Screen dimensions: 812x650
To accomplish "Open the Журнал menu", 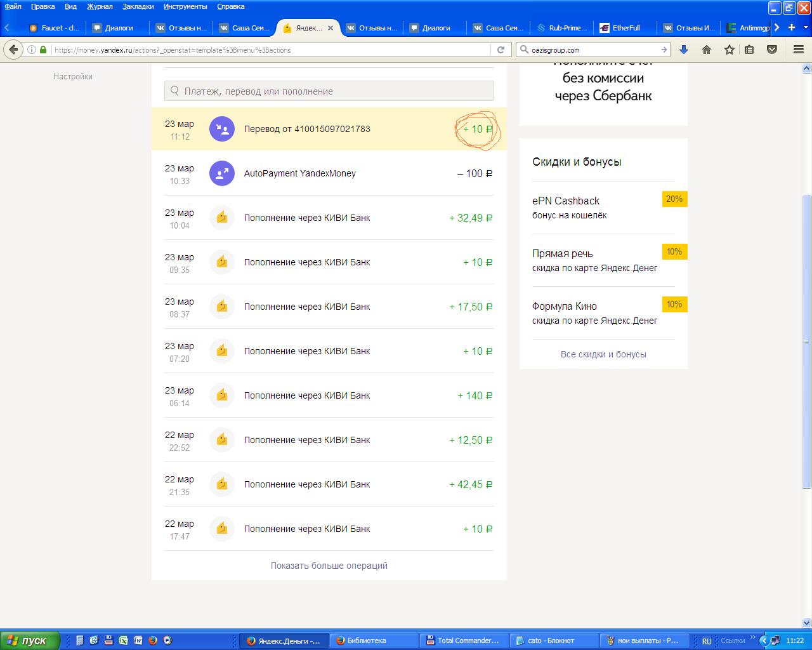I will click(99, 6).
